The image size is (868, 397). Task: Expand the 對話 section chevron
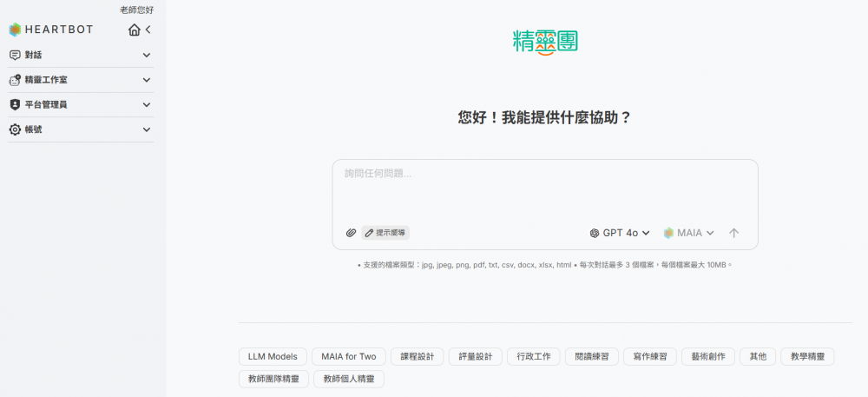146,55
